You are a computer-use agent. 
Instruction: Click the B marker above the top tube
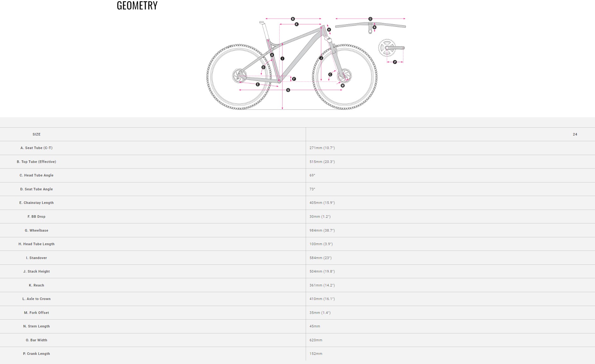[293, 19]
